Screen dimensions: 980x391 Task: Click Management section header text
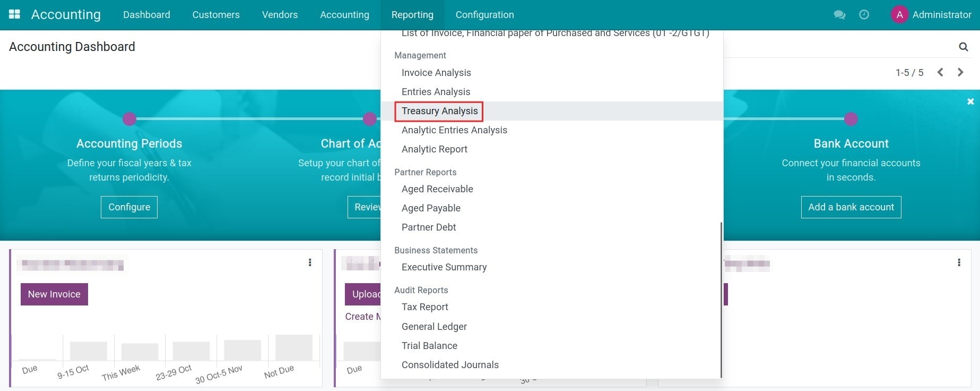pos(420,55)
